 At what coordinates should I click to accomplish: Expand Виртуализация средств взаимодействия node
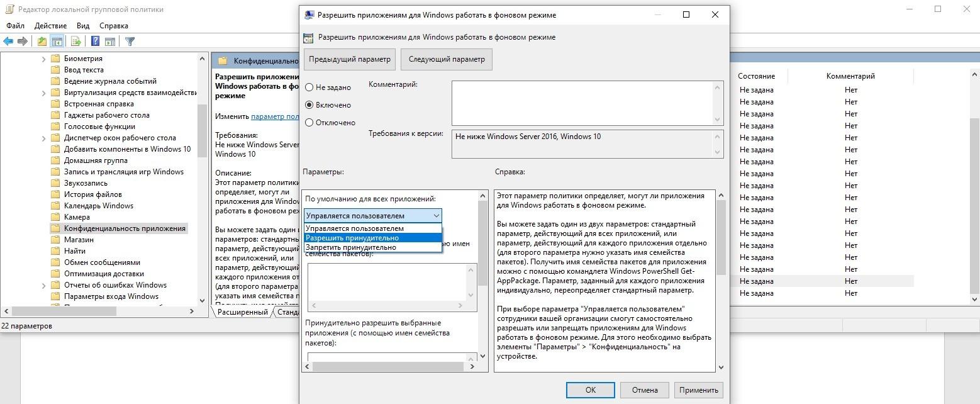43,93
